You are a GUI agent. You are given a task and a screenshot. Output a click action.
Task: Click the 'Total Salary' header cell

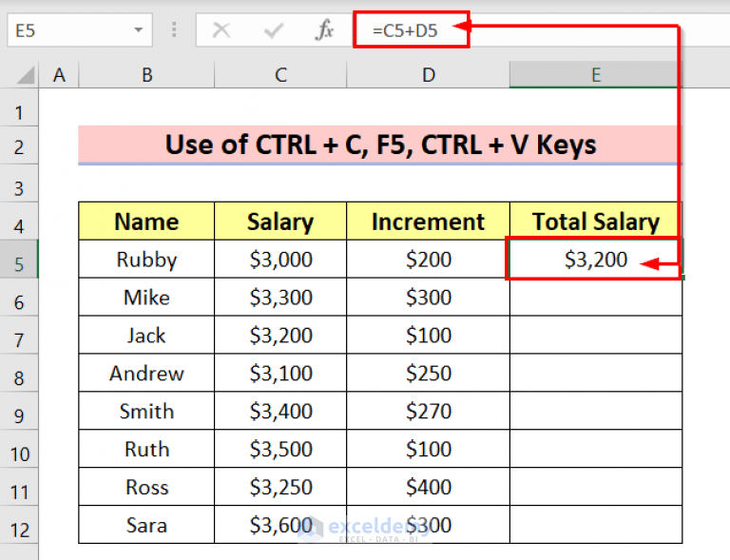[596, 222]
